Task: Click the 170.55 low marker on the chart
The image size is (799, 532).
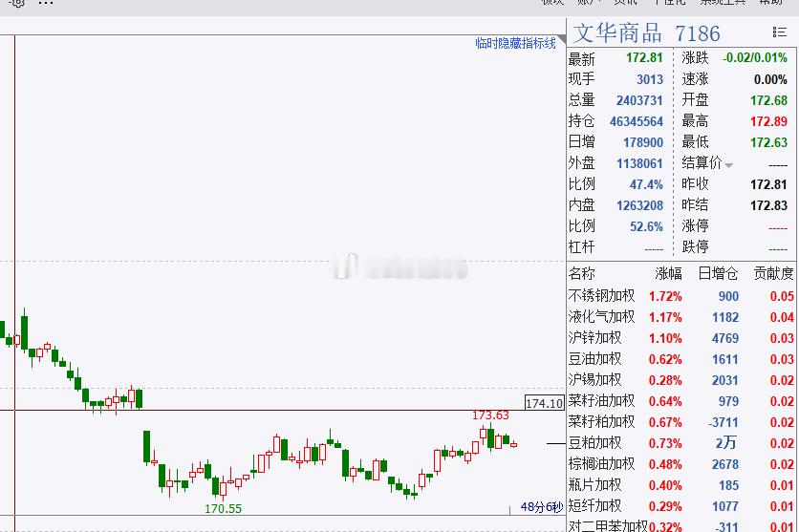Action: [x=224, y=508]
